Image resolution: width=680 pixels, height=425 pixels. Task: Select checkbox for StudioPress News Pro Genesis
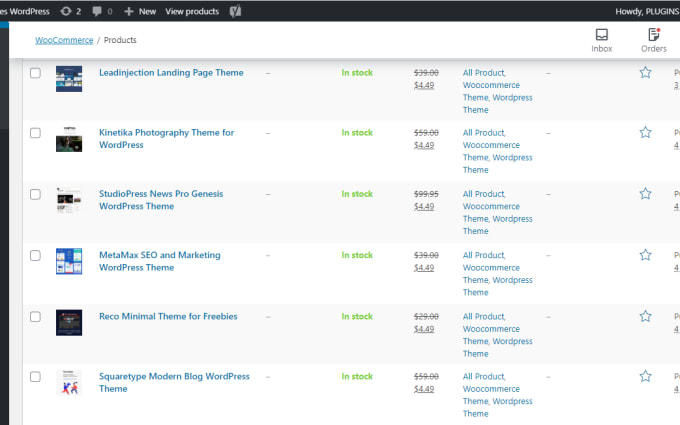pyautogui.click(x=36, y=194)
